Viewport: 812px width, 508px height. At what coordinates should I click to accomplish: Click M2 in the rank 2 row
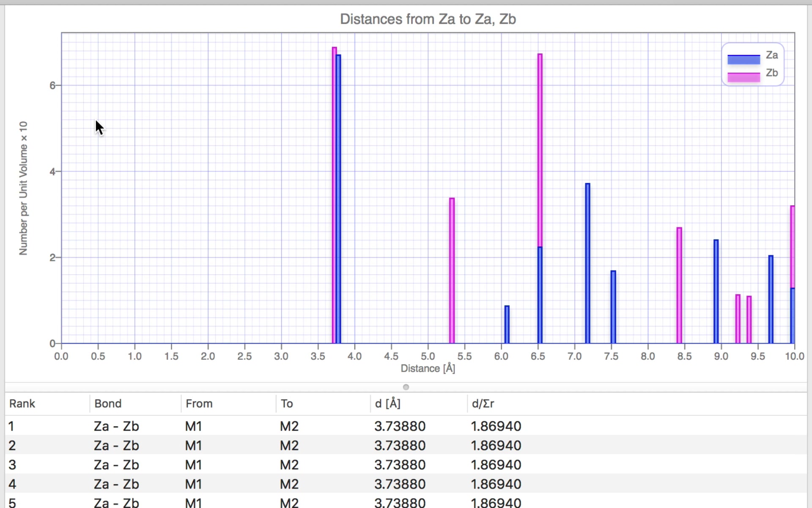[289, 445]
